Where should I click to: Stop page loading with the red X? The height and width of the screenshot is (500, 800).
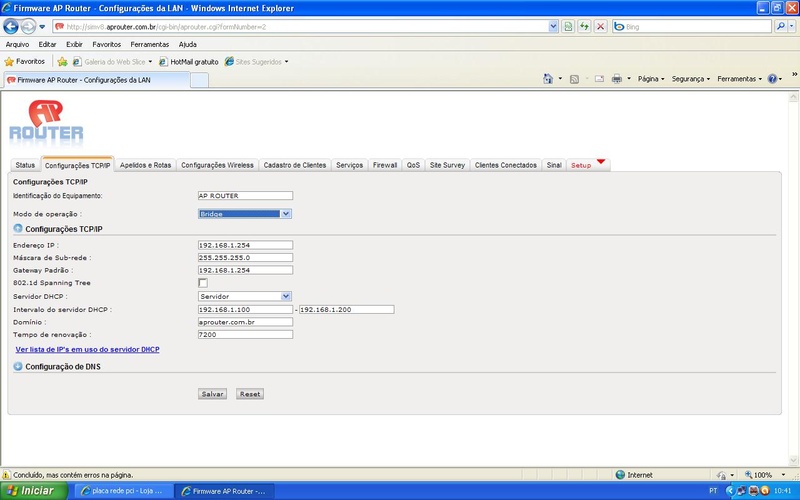601,27
